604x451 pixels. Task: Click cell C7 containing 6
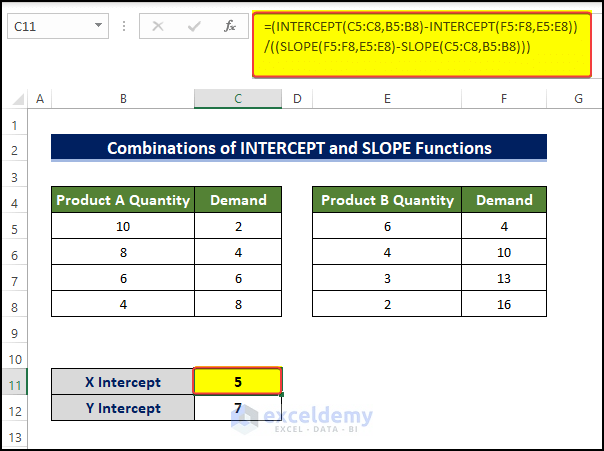(238, 278)
